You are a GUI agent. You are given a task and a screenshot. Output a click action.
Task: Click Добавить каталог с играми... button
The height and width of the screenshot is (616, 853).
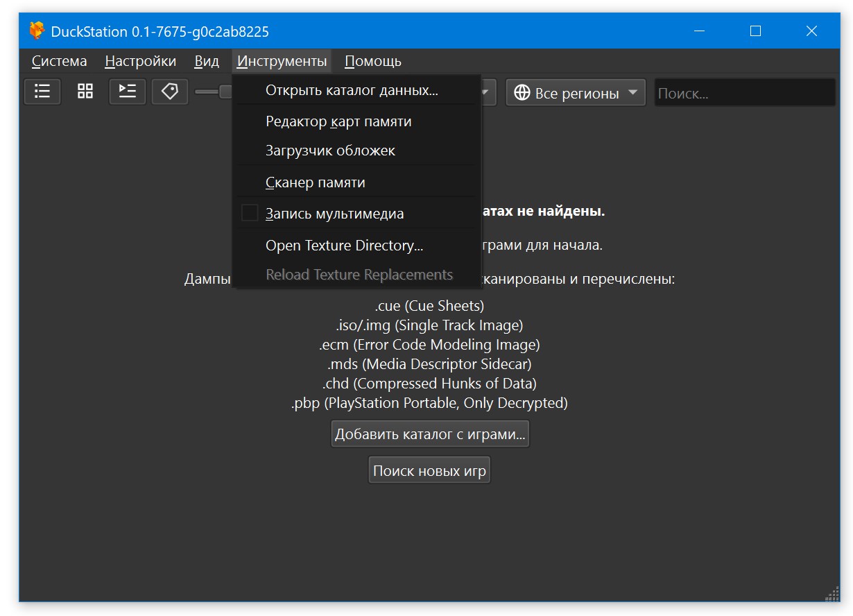tap(430, 434)
